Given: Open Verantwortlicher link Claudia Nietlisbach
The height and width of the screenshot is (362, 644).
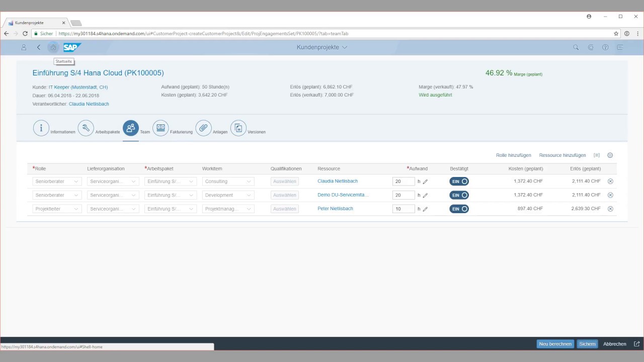Looking at the screenshot, I should click(89, 104).
